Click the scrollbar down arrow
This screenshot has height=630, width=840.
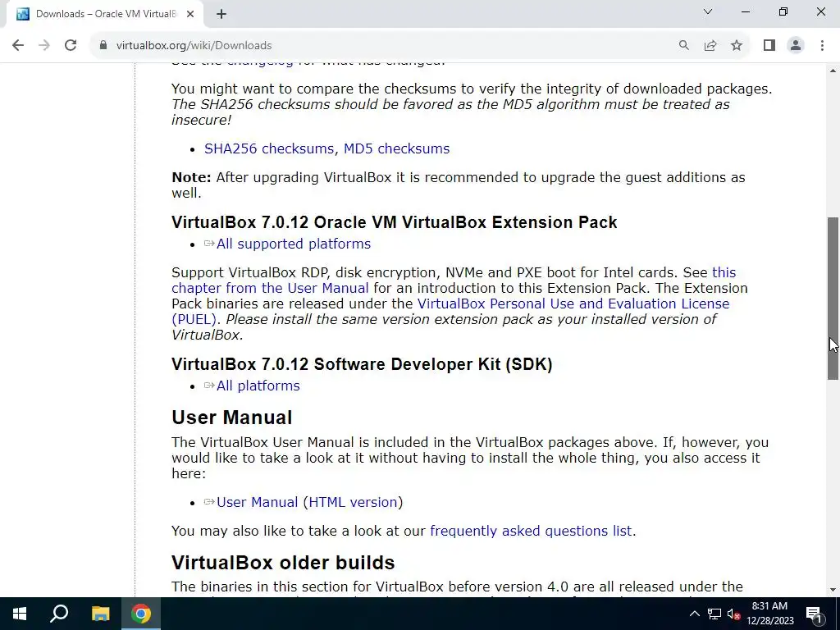[x=833, y=590]
